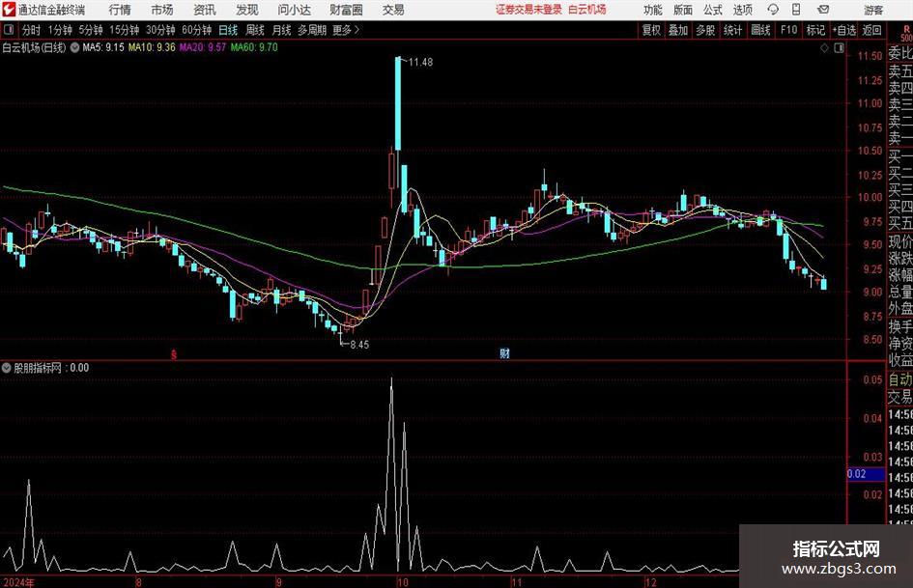Open the 发现 menu

[247, 10]
